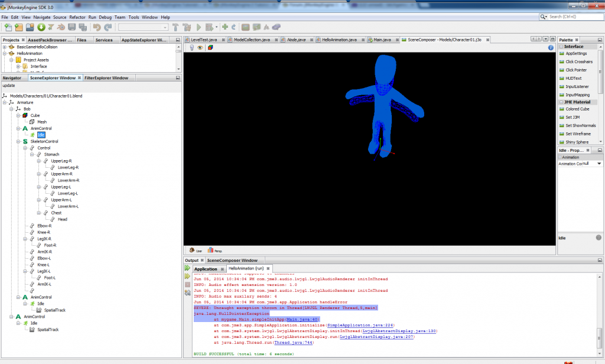Click the SkeletonControl node in scene tree
Image resolution: width=605 pixels, height=364 pixels.
pyautogui.click(x=44, y=141)
